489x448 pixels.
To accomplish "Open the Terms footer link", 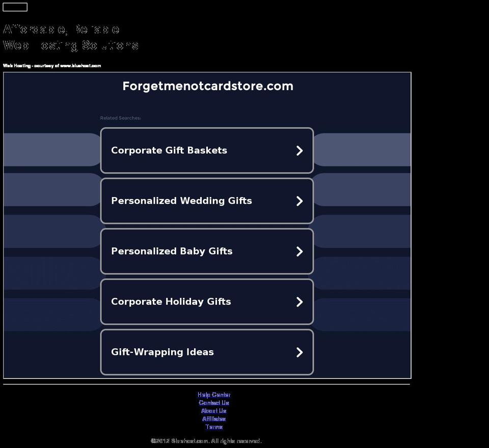I will pos(214,427).
